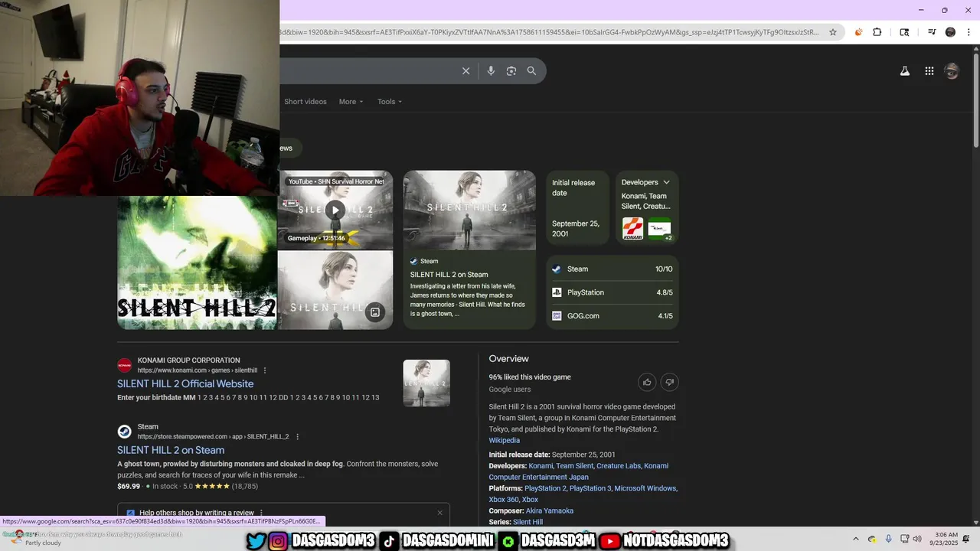Click the page vertical scrollbar
This screenshot has width=980, height=551.
[x=975, y=99]
